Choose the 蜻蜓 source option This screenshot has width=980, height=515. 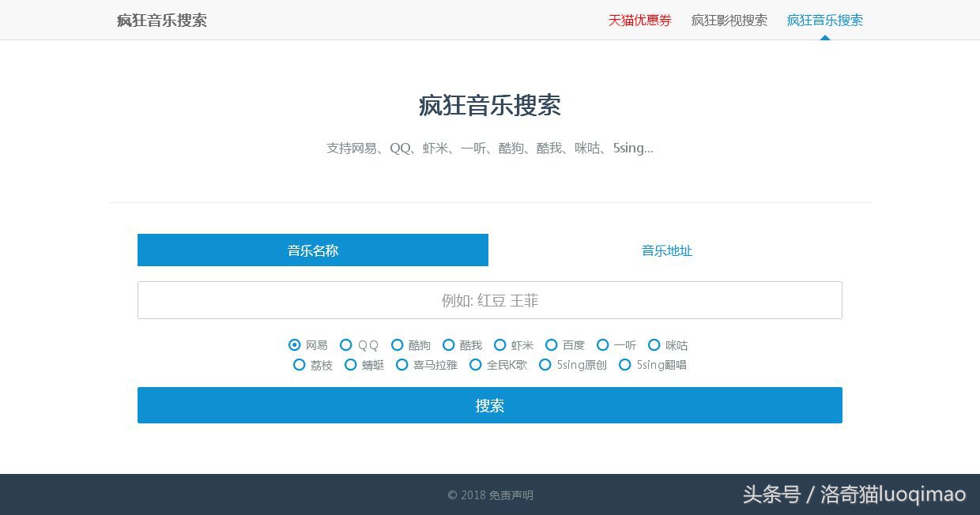tap(351, 365)
